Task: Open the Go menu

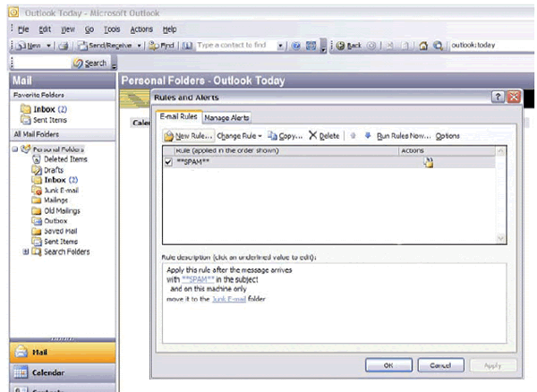Action: [x=89, y=30]
